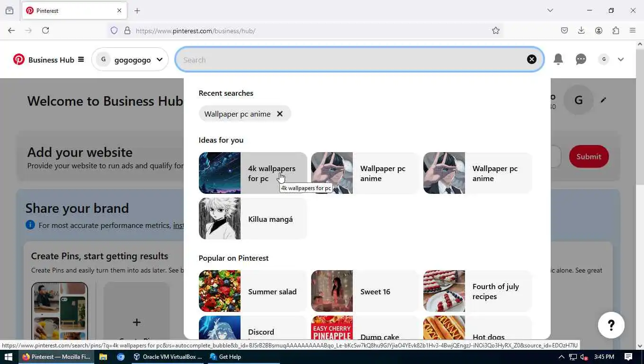Viewport: 644px width, 364px height.
Task: Click the pencil edit profile icon
Action: click(x=603, y=100)
